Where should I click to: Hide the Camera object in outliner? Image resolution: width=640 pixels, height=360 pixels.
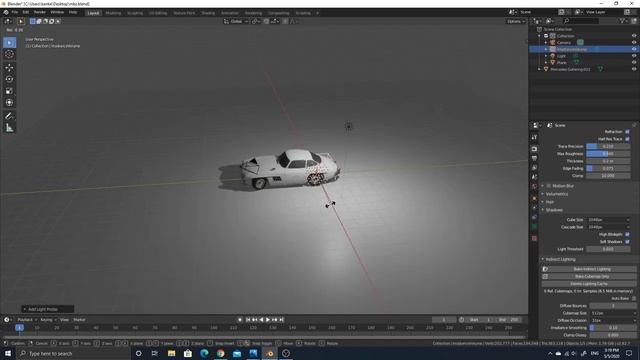pyautogui.click(x=634, y=42)
